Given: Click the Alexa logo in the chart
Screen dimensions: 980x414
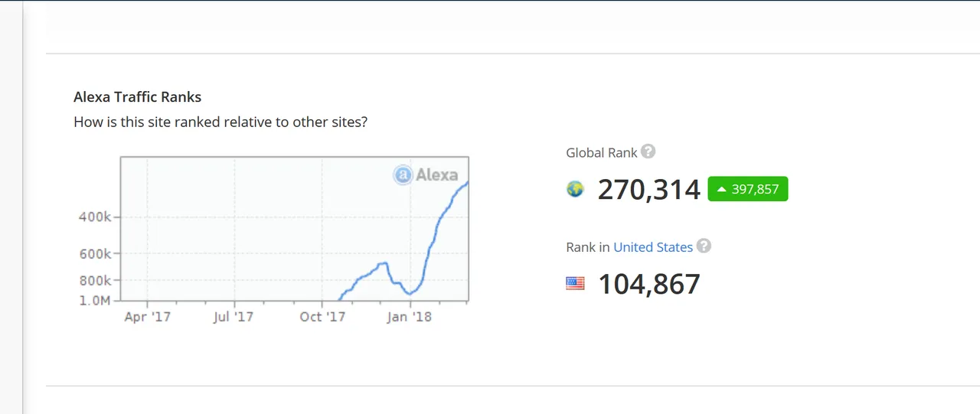Looking at the screenshot, I should (x=426, y=174).
